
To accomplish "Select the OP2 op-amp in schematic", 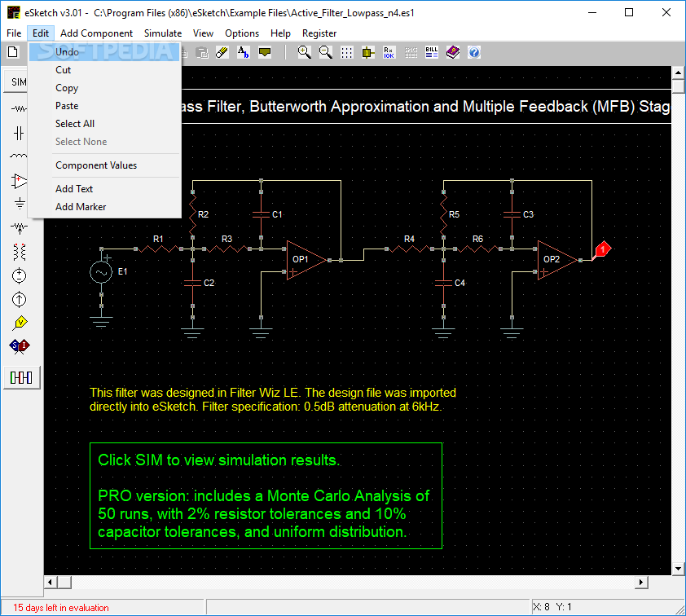I will (x=557, y=260).
